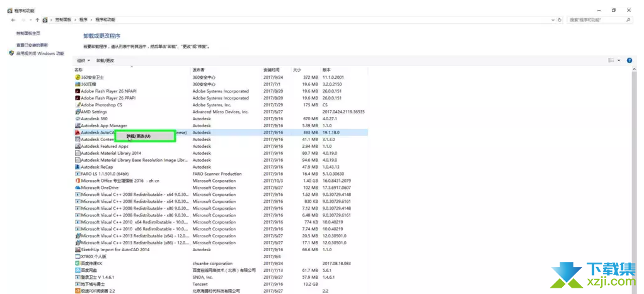
Task: Click the Autodesk 360 icon
Action: coord(78,118)
